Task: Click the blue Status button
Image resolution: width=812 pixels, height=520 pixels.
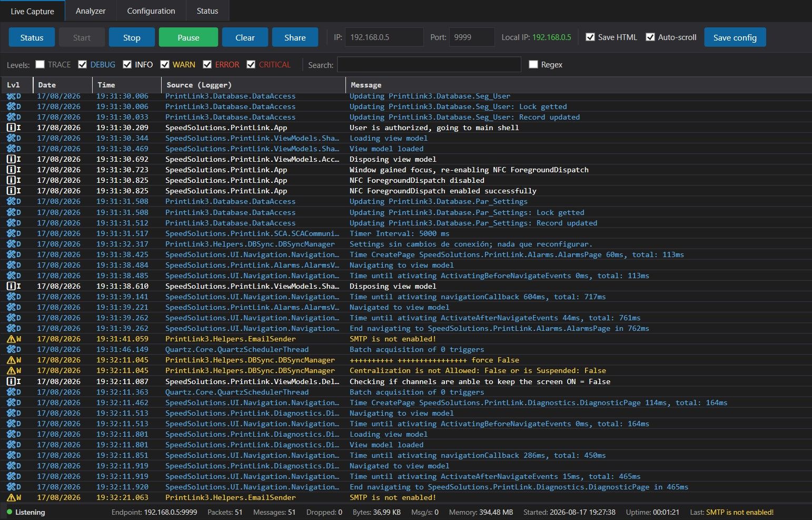Action: [x=32, y=37]
